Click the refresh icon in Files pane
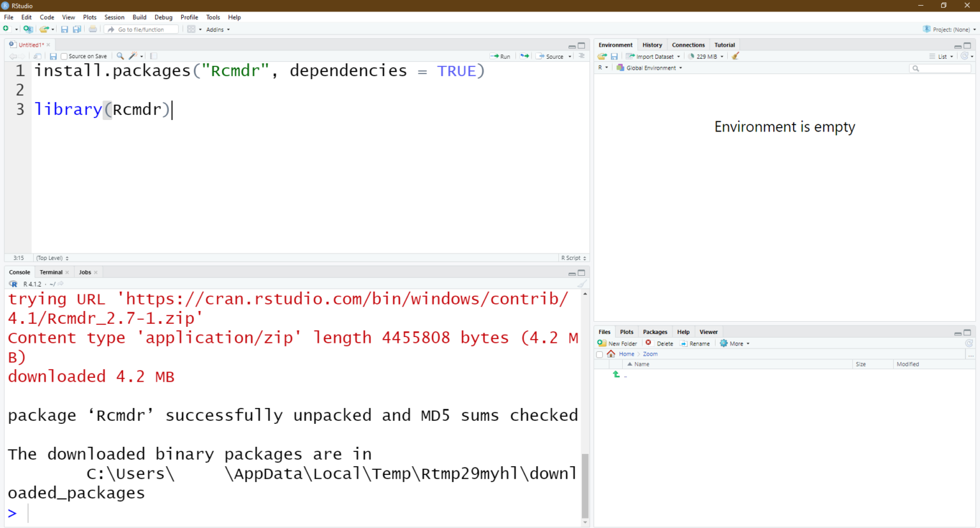This screenshot has height=528, width=980. coord(969,343)
